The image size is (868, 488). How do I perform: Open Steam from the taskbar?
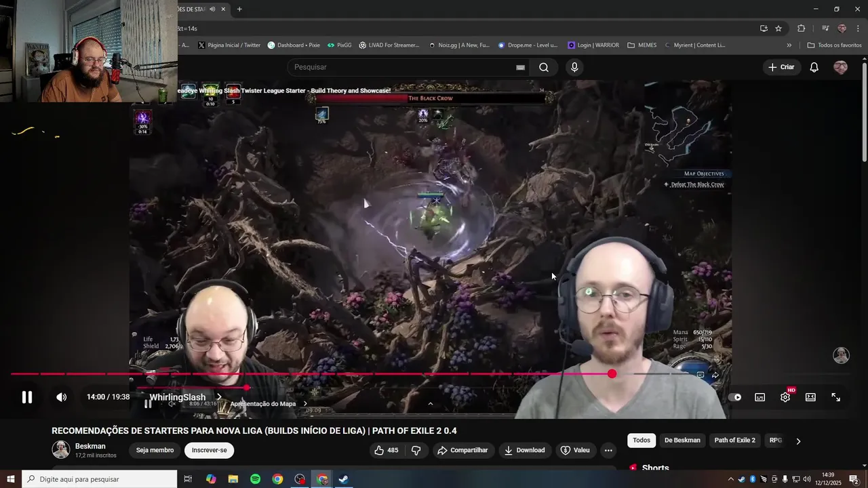tap(344, 479)
